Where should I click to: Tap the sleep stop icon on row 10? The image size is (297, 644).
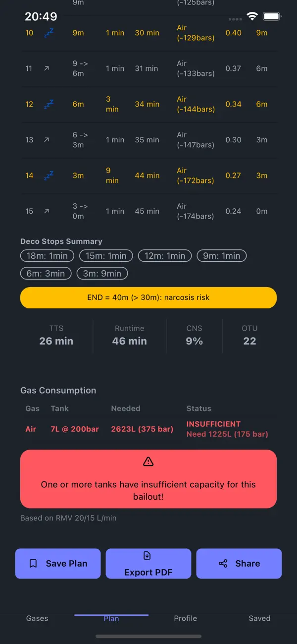pyautogui.click(x=49, y=33)
